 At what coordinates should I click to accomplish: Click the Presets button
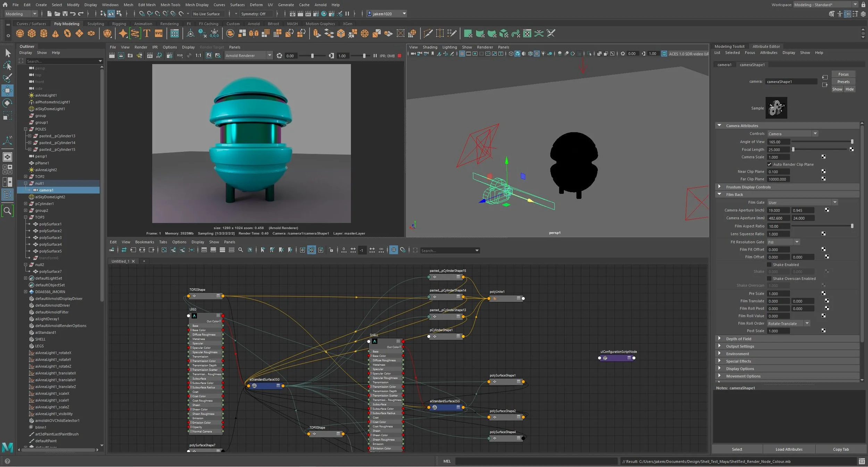843,82
